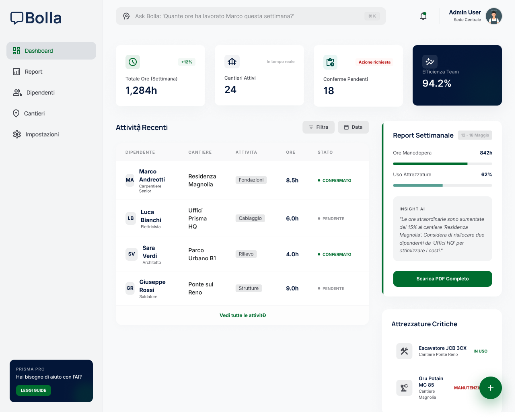Click the Uso Attrezzature progress bar
Image resolution: width=518 pixels, height=420 pixels.
(x=442, y=185)
